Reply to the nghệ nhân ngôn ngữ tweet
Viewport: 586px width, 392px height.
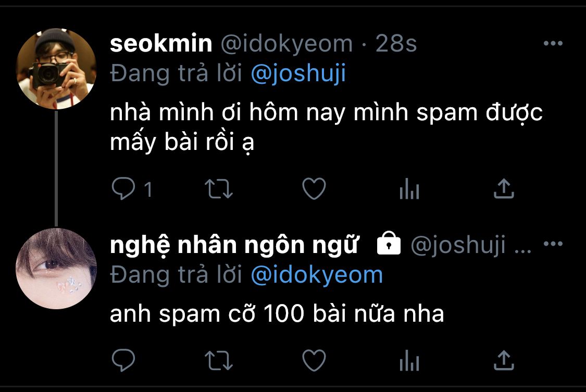click(123, 360)
